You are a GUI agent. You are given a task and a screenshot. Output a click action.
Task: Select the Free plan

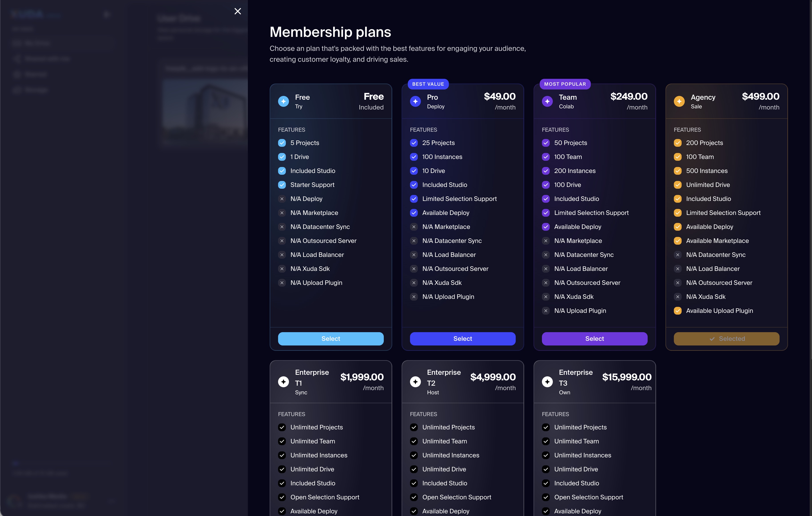pos(330,339)
